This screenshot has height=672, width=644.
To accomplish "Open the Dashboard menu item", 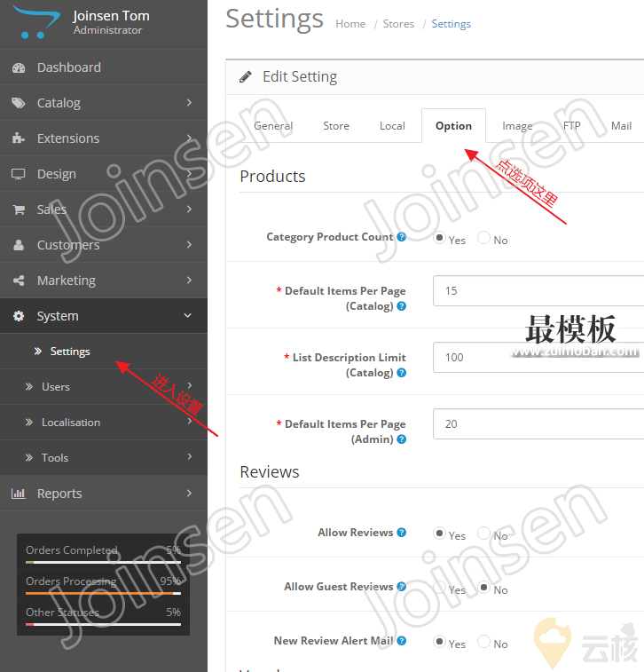I will [104, 67].
